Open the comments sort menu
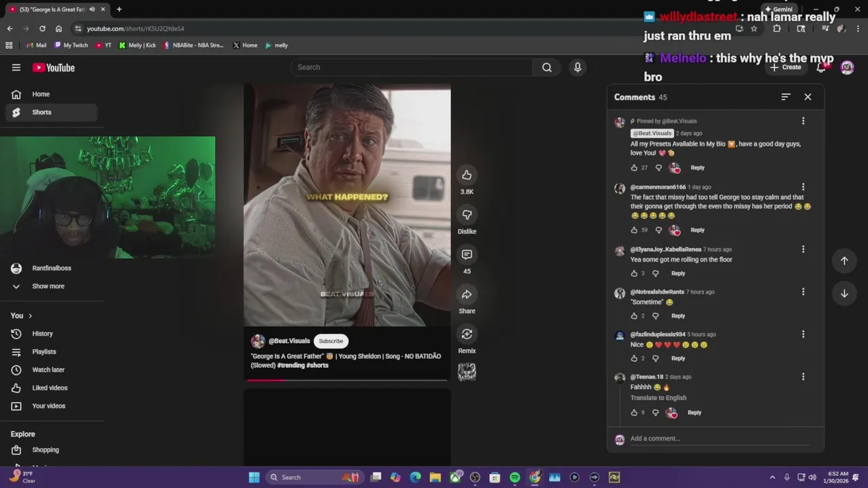Screen dimensions: 868x488 pos(786,97)
